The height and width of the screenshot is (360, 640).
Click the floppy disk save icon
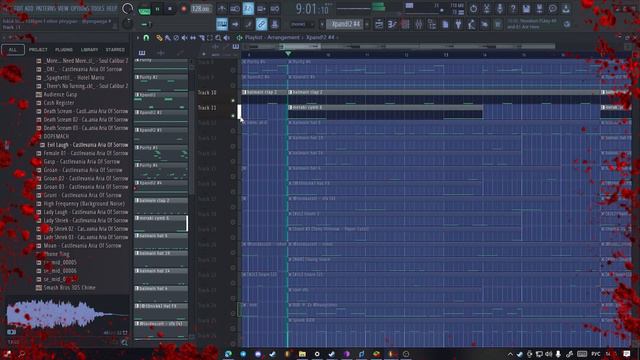coord(526,9)
